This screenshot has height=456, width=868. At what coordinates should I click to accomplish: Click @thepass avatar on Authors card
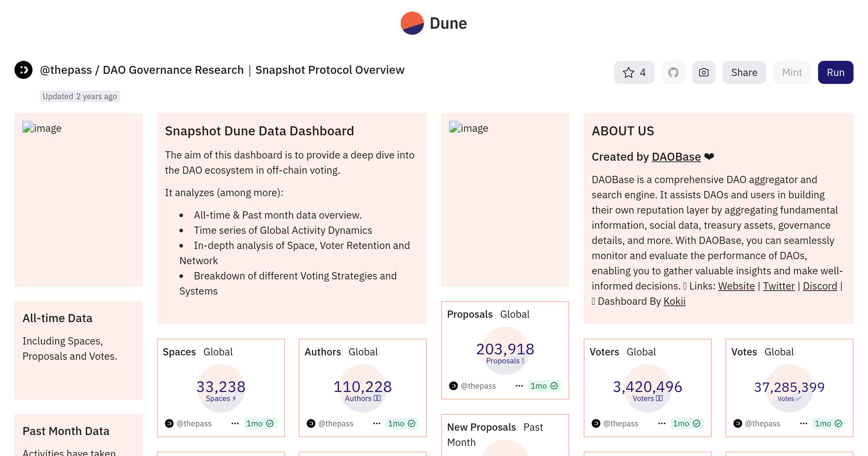point(311,423)
